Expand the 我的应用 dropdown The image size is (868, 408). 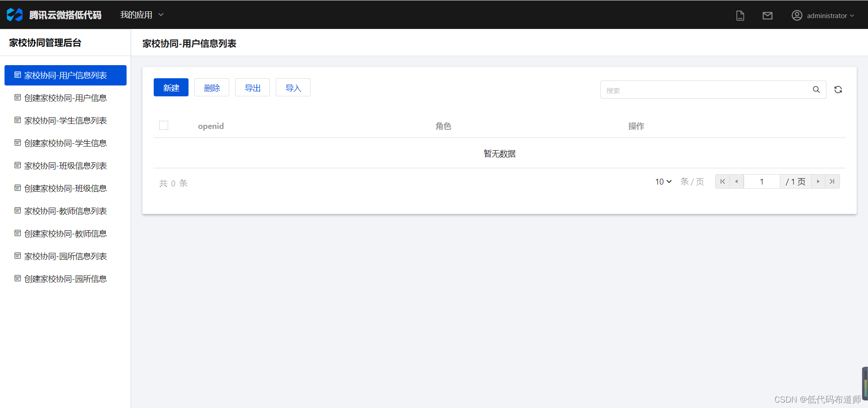tap(142, 15)
